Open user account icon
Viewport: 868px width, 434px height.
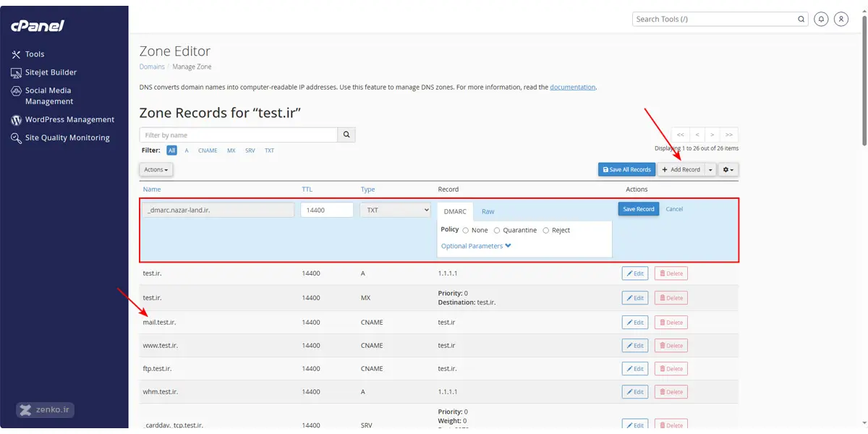click(841, 20)
